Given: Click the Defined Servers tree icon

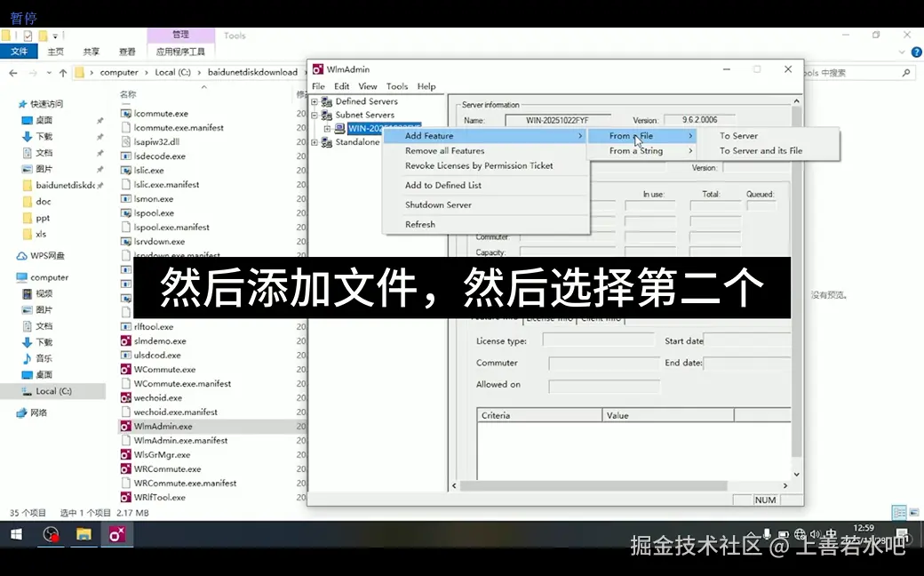Looking at the screenshot, I should pos(326,101).
